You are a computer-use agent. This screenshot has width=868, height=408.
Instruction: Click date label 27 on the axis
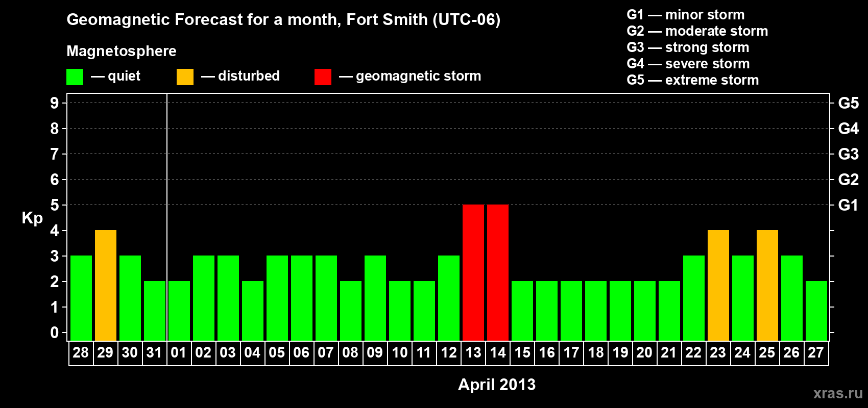tap(816, 353)
